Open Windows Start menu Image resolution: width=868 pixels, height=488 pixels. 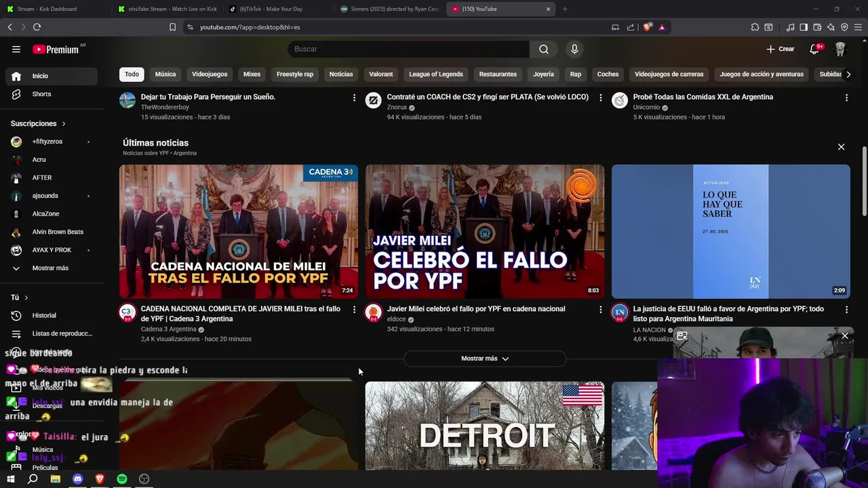tap(11, 479)
